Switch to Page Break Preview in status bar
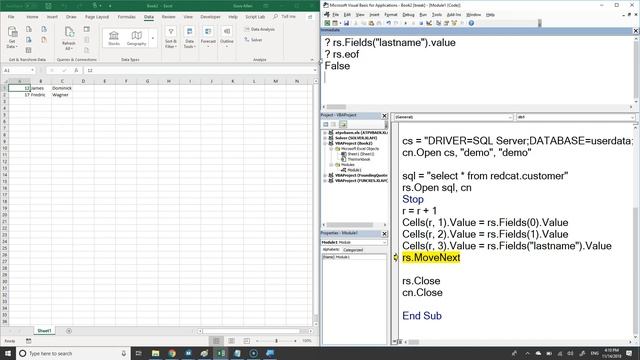 [x=247, y=341]
